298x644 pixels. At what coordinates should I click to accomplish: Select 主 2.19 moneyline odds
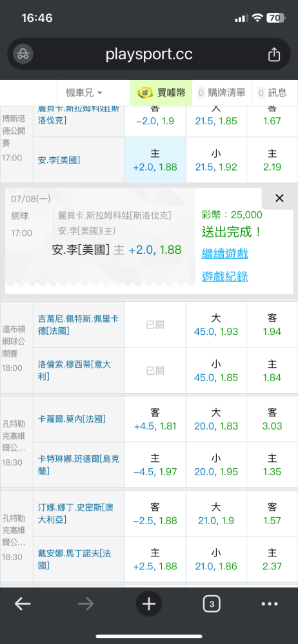coord(272,160)
